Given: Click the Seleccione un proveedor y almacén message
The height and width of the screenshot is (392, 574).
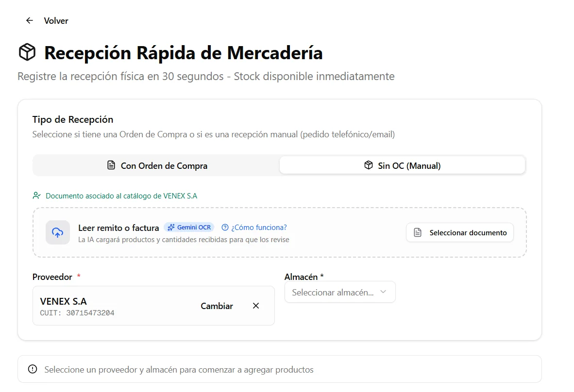Looking at the screenshot, I should (x=179, y=370).
